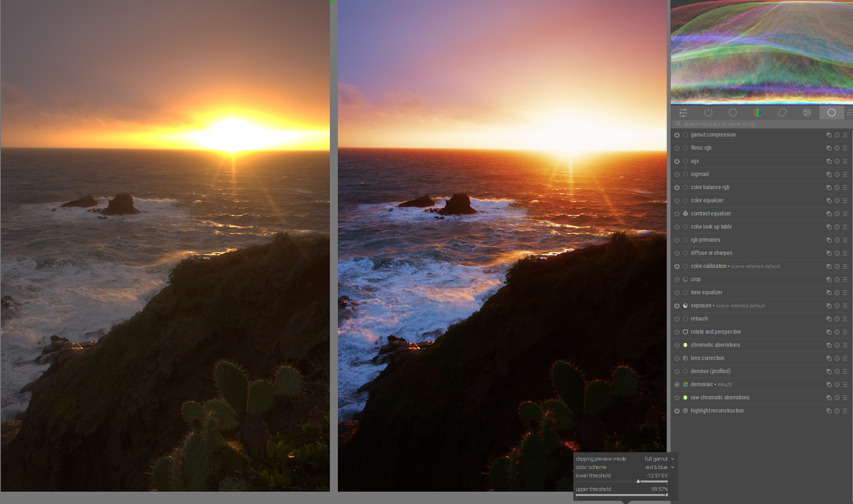Click the agx multiple instance icon
Viewport: 853px width, 504px height.
[829, 161]
